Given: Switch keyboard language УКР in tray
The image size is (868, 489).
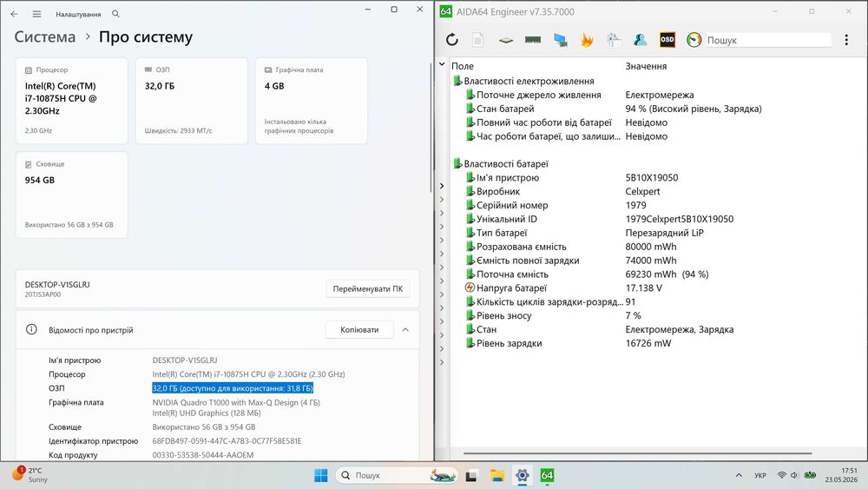Looking at the screenshot, I should pyautogui.click(x=760, y=475).
